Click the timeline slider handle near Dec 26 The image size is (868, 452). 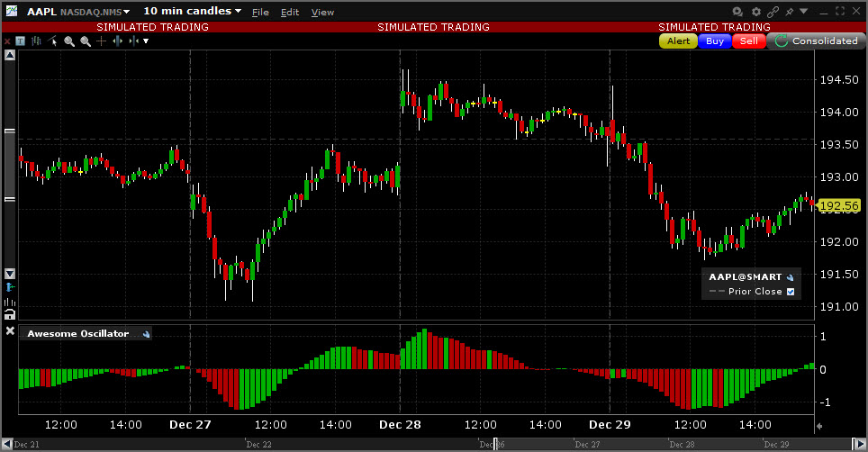[496, 444]
